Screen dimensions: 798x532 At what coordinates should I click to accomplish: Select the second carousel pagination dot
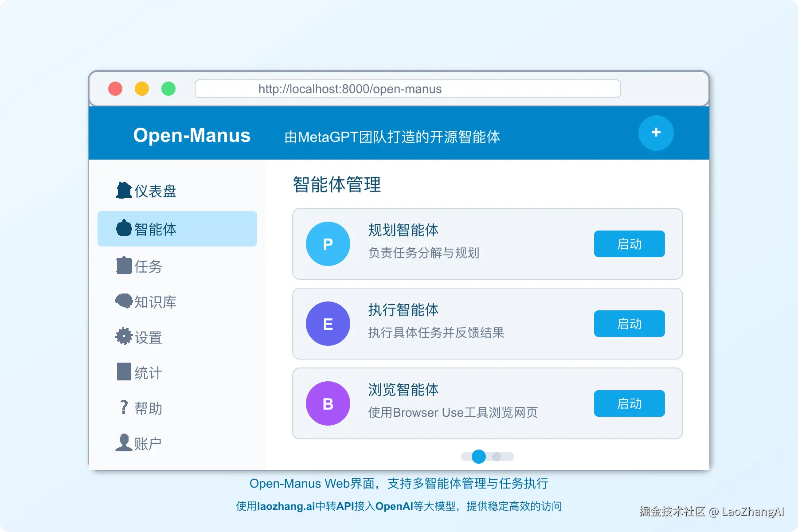click(x=497, y=457)
